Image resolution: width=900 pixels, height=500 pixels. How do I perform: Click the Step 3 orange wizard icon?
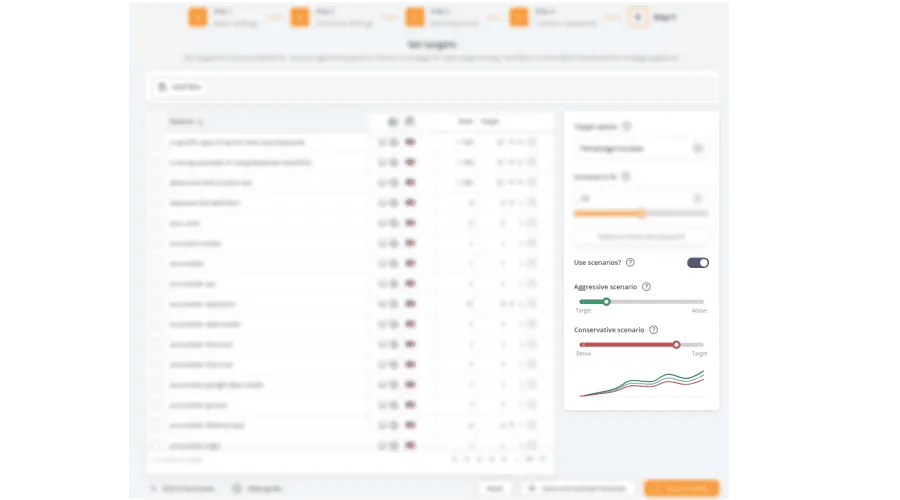tap(415, 17)
